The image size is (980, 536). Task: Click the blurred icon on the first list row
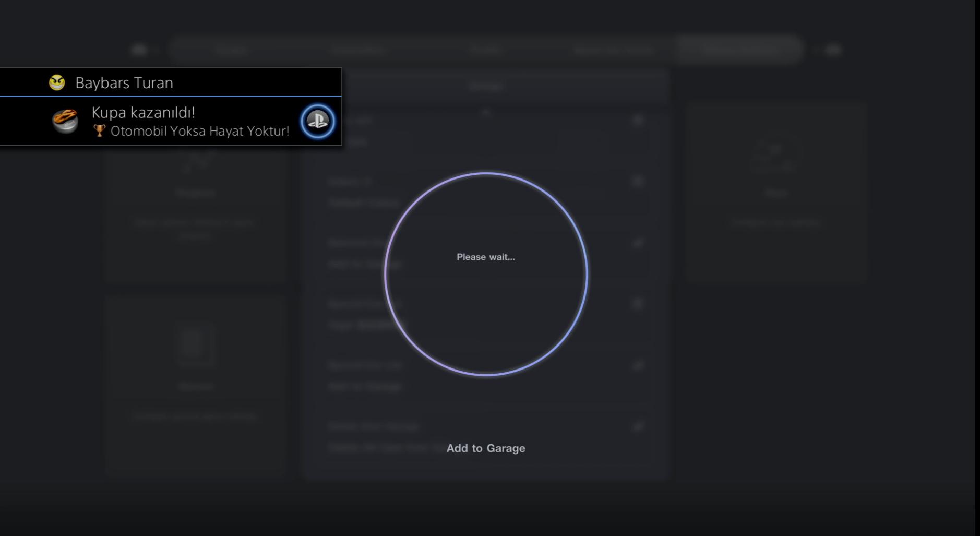coord(637,121)
